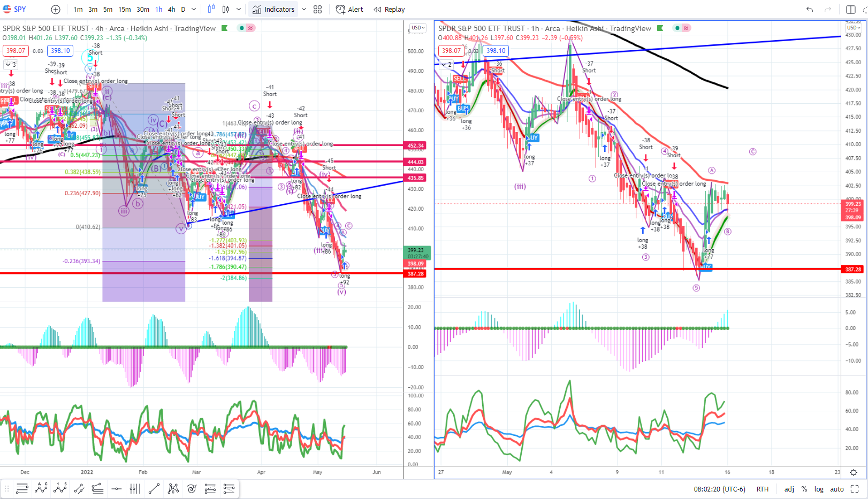Click the 398.07 sell price button on 1h chart
This screenshot has height=499, width=868.
451,51
